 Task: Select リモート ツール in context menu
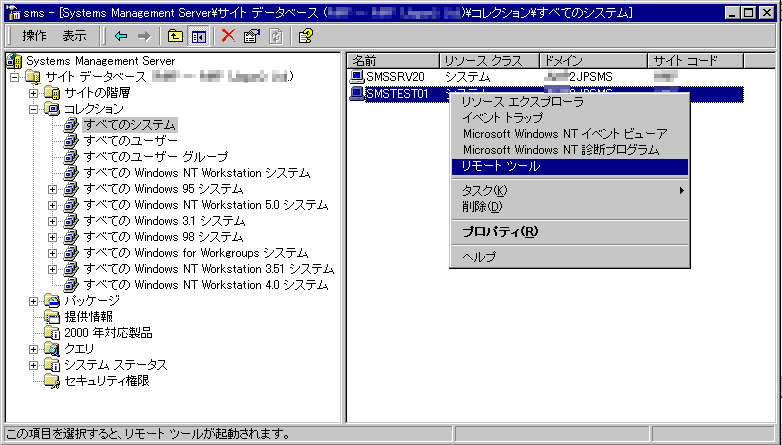570,167
